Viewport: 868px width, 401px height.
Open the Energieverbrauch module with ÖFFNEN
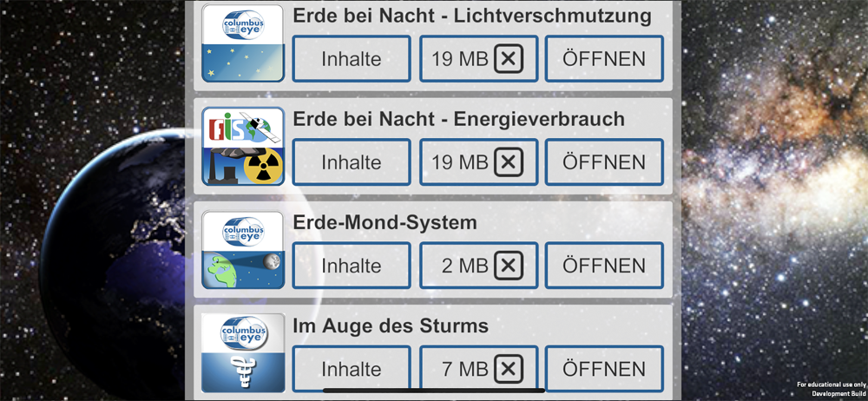pos(604,162)
